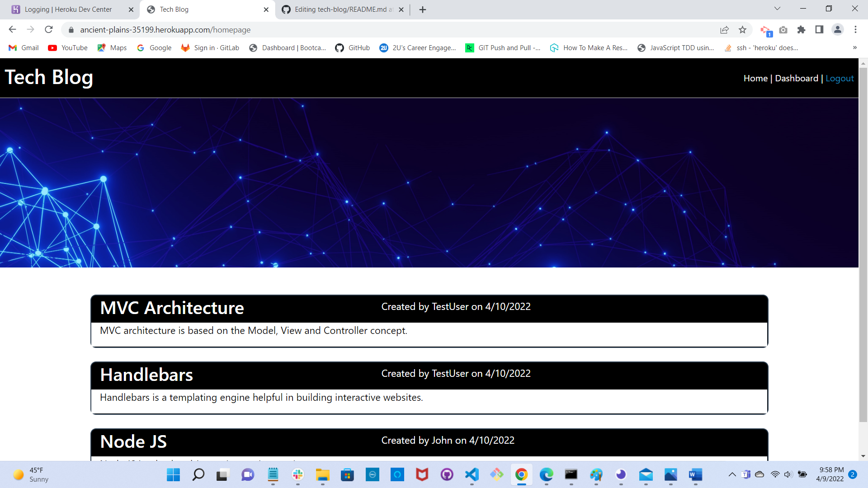Open the Dashboard link
Image resolution: width=868 pixels, height=488 pixels.
(x=796, y=78)
